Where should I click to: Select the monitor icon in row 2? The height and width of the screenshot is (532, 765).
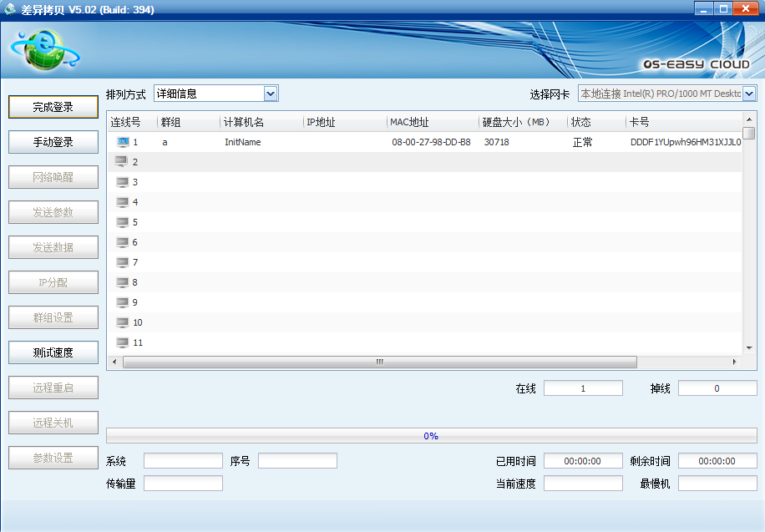click(122, 162)
